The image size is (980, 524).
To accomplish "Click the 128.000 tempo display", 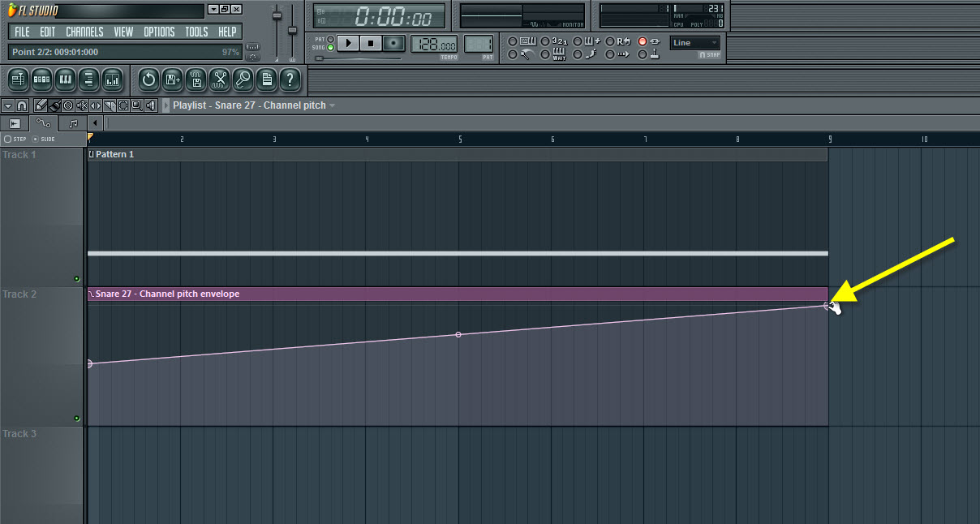I will click(x=434, y=43).
